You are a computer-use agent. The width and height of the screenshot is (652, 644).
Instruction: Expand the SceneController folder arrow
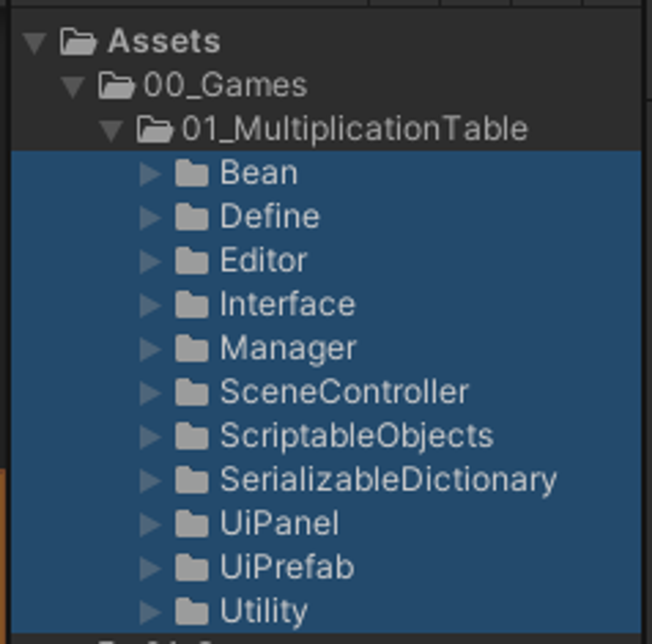click(x=150, y=393)
